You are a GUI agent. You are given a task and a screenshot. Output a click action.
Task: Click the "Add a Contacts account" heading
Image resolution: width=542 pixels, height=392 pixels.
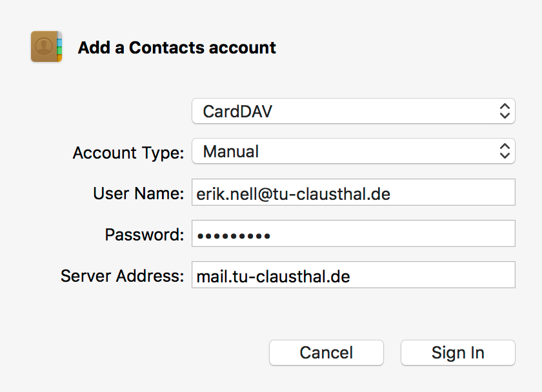click(x=177, y=47)
